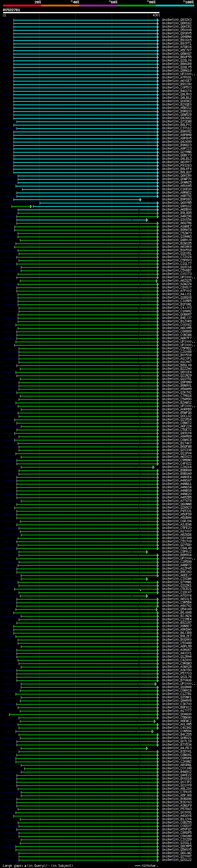Select the hit UniRef100_Q9SRV5
This screenshot has height=868, width=197.
[177, 33]
